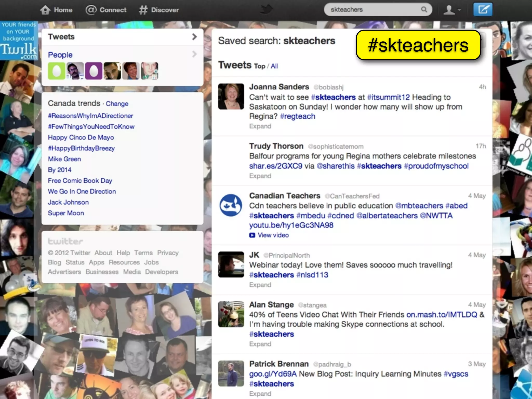Click #vgscs hashtag

[x=456, y=374]
